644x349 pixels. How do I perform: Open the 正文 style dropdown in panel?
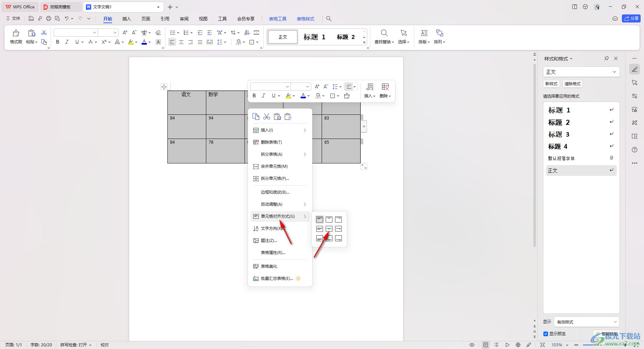[581, 72]
